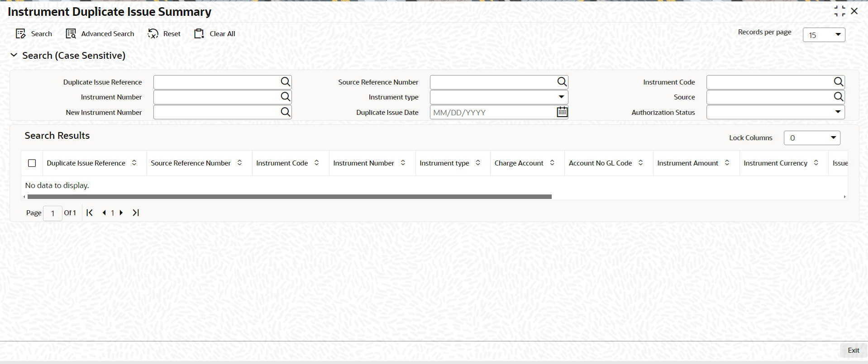This screenshot has height=364, width=868.
Task: Open lookup for Instrument Code field
Action: coord(839,82)
